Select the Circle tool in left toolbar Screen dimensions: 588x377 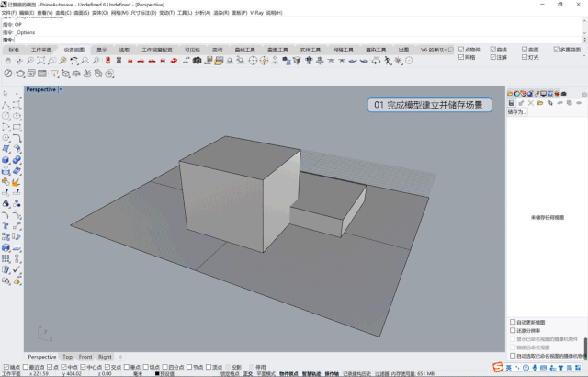[x=6, y=116]
